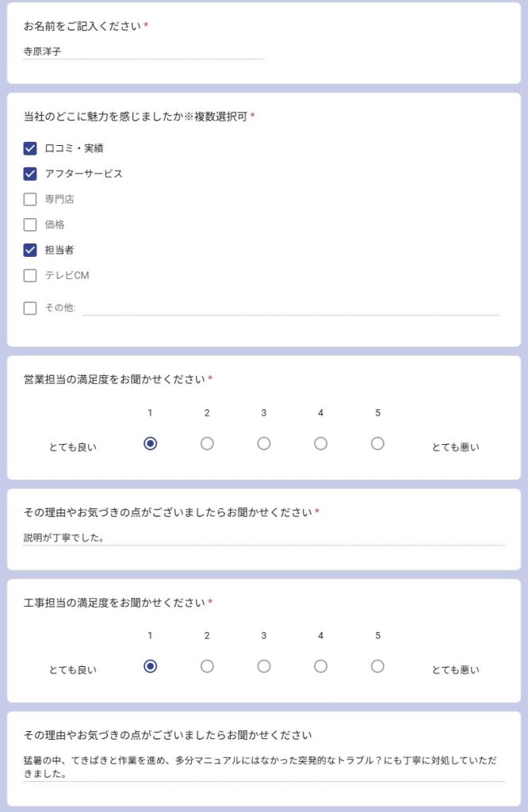
Task: Select rating 5 for 営業担当 satisfaction
Action: pos(378,443)
